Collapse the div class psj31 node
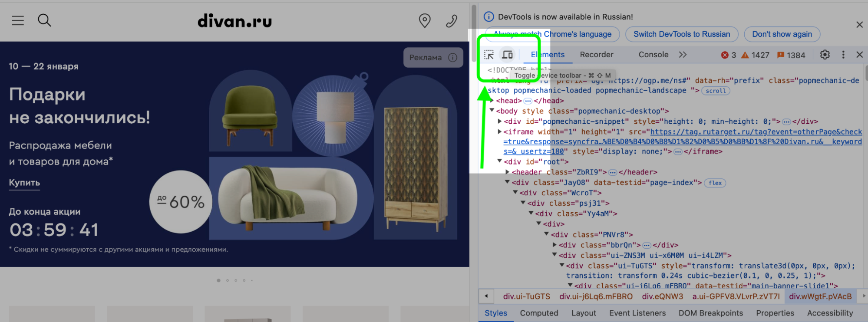The image size is (868, 322). 523,203
